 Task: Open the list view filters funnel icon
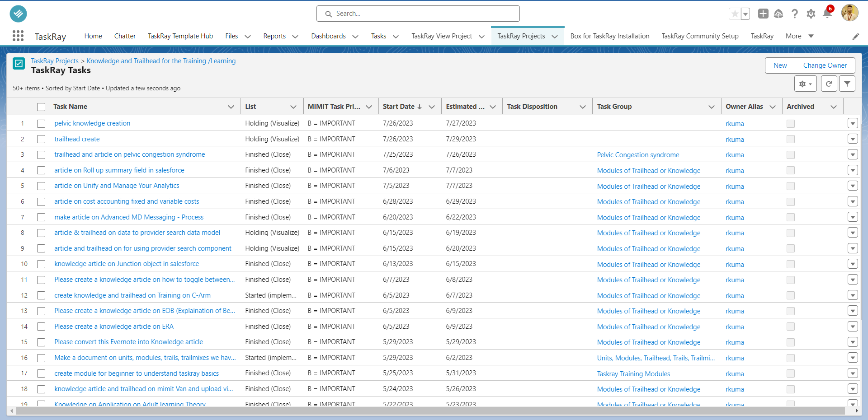(847, 84)
